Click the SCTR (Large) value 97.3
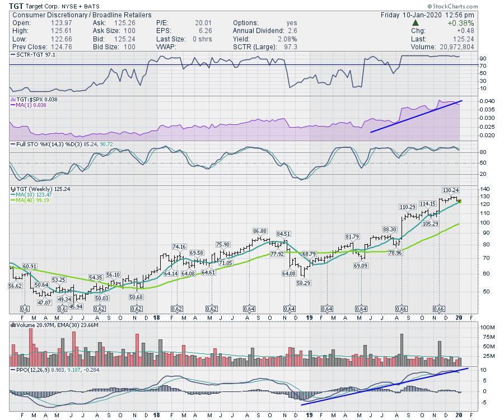The width and height of the screenshot is (504, 420). (x=291, y=47)
